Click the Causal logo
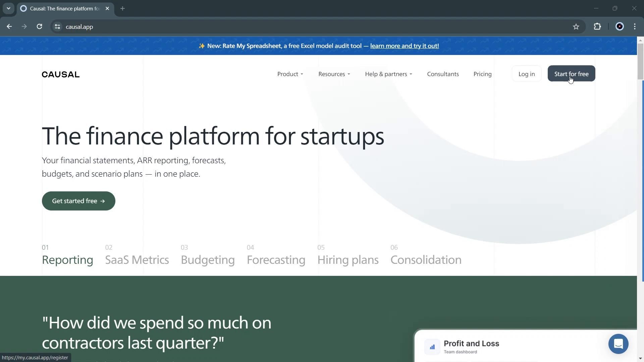 (x=61, y=74)
